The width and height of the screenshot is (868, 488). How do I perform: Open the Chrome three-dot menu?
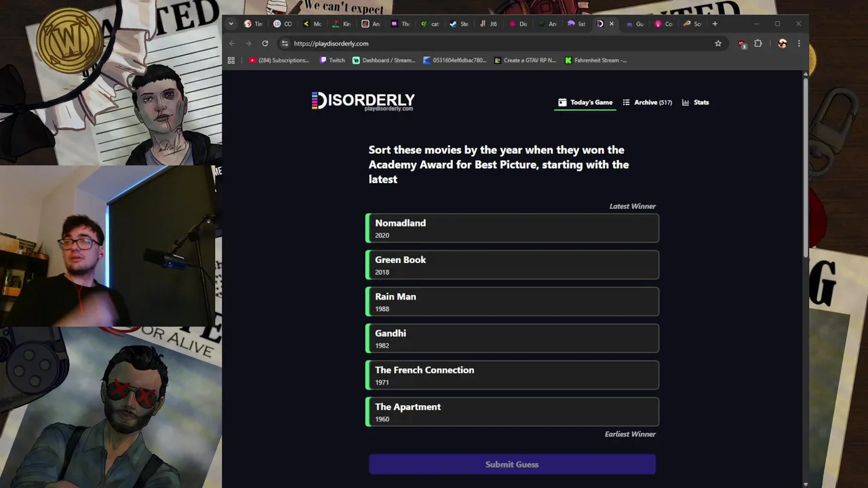tap(799, 43)
